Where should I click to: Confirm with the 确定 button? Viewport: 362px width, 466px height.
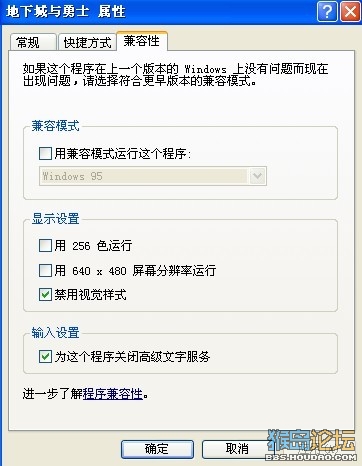coord(157,449)
